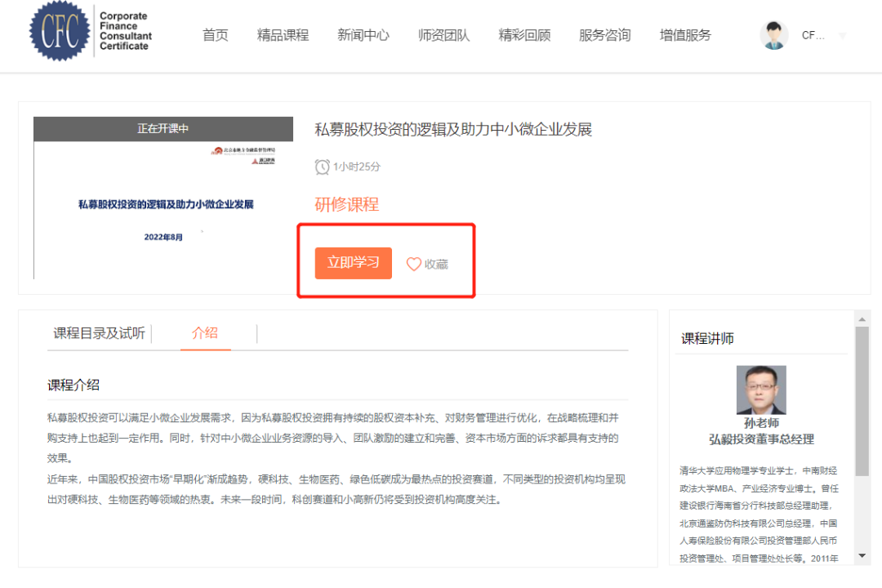The height and width of the screenshot is (588, 882).
Task: Click the course title 私募股权投资的逻辑及助力中小微企业发展
Action: [x=452, y=129]
